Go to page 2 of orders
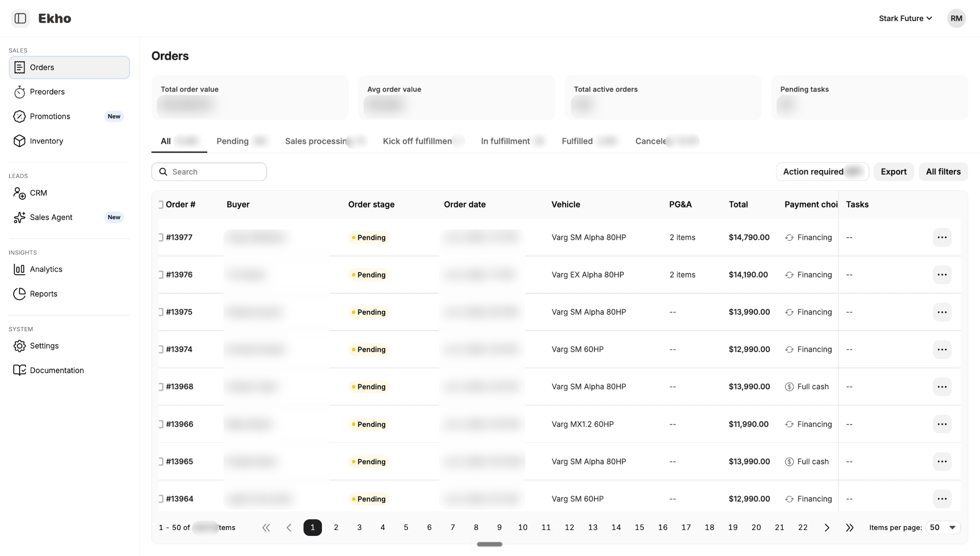 336,528
